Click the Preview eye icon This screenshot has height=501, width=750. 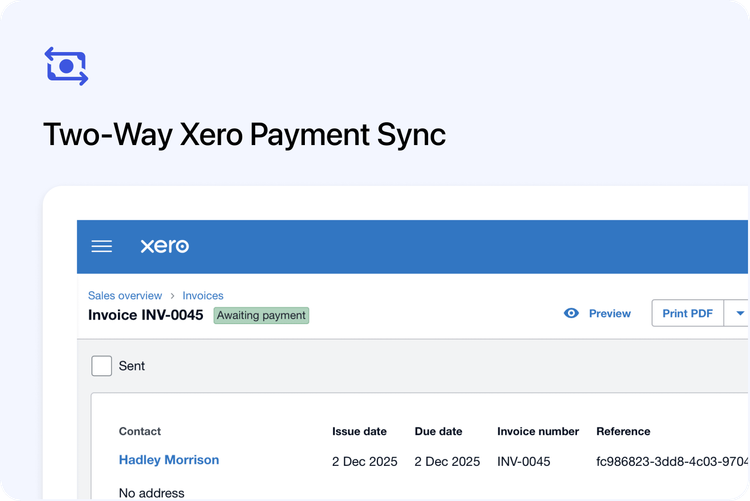[x=571, y=313]
